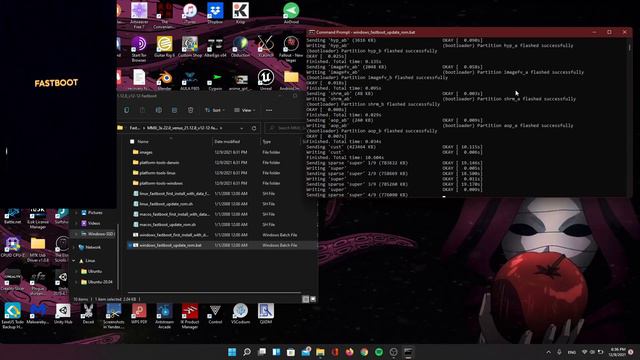The width and height of the screenshot is (640, 360).
Task: Click the Explorer address bar path
Action: [x=182, y=128]
